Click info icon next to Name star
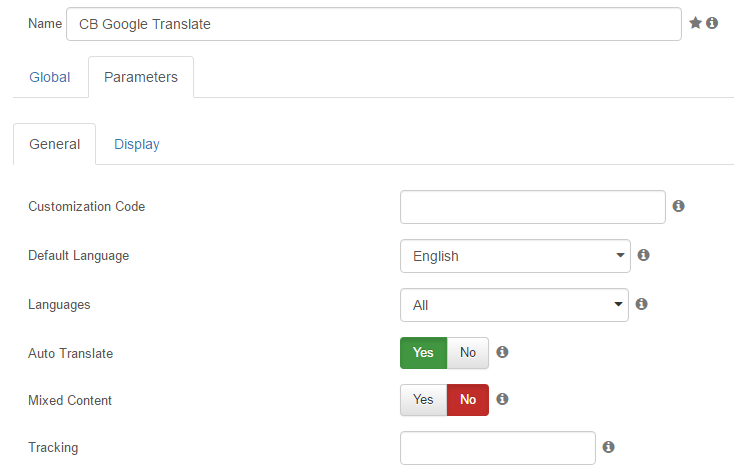This screenshot has height=474, width=734. (x=712, y=22)
